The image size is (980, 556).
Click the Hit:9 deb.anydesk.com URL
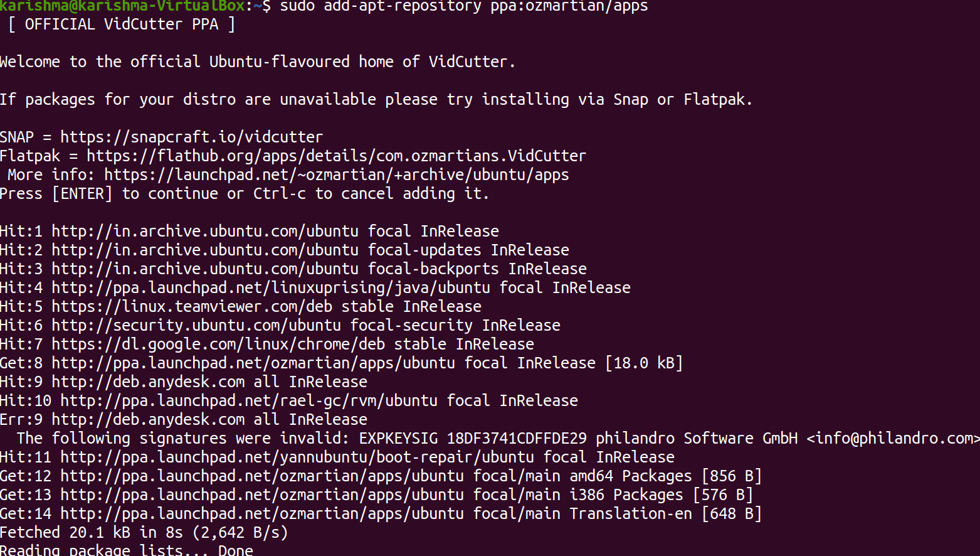(x=148, y=382)
